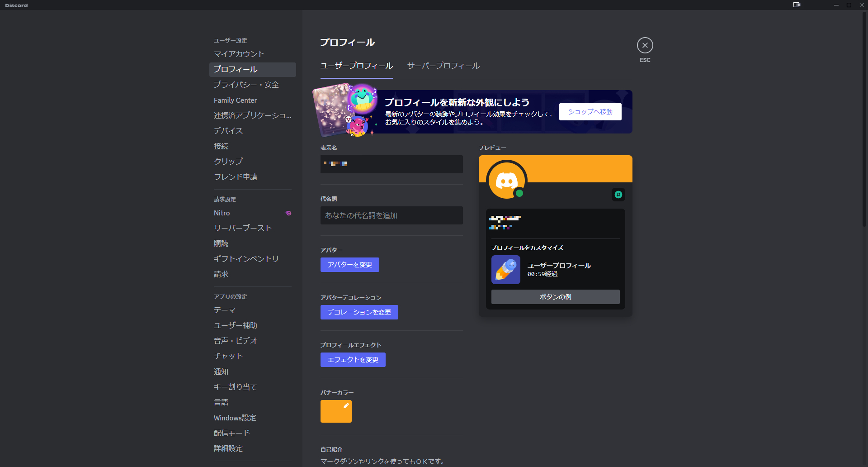
Task: Click the Discord avatar in profile preview
Action: click(x=506, y=181)
